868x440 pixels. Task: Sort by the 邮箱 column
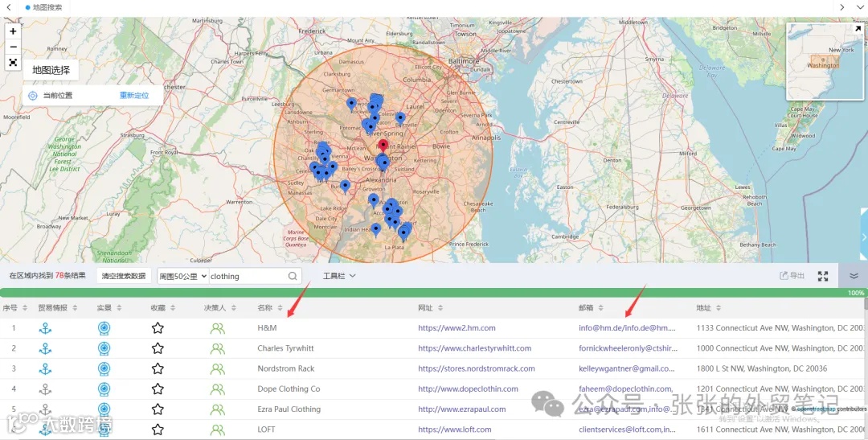tap(600, 308)
